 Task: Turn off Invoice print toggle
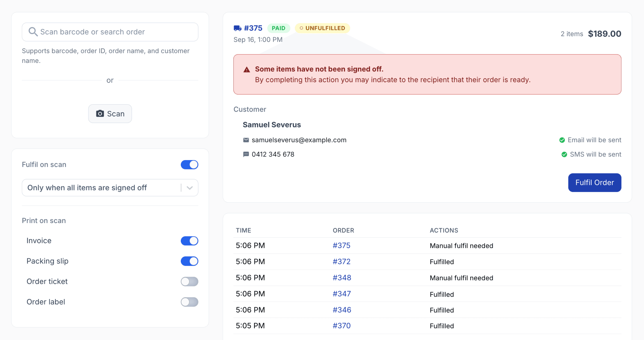point(189,241)
